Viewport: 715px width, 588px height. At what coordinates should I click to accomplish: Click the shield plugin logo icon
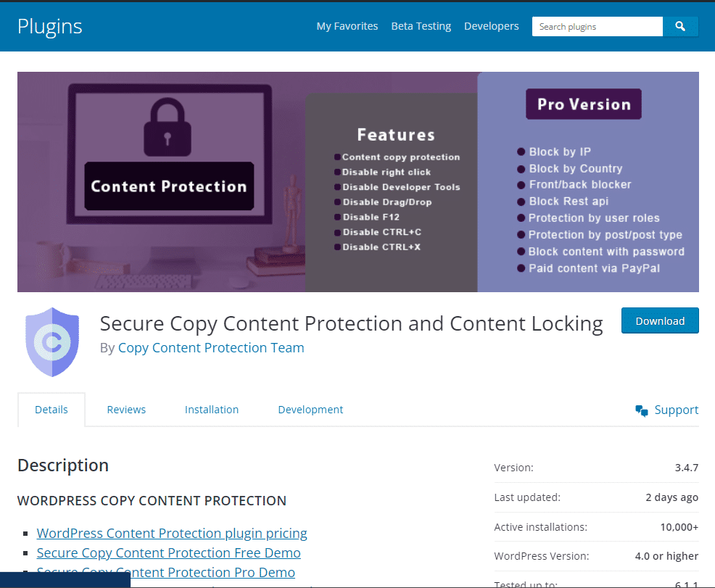(51, 341)
